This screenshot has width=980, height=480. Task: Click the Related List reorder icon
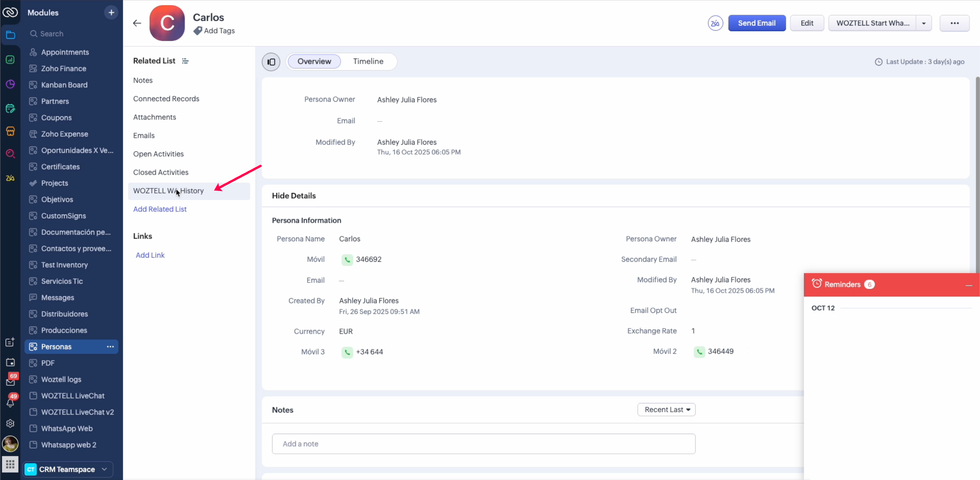[x=185, y=61]
